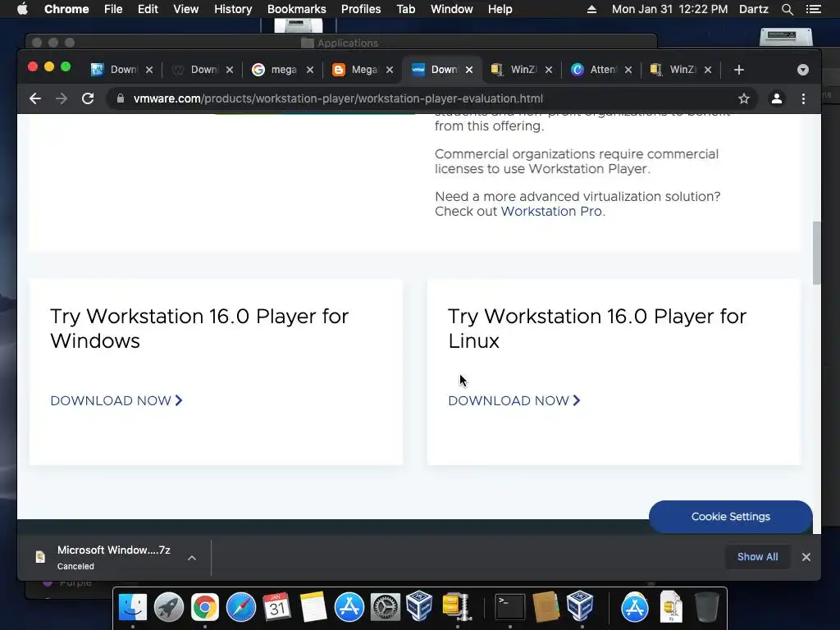The image size is (840, 630).
Task: Open the Trash in the Dock
Action: [706, 608]
